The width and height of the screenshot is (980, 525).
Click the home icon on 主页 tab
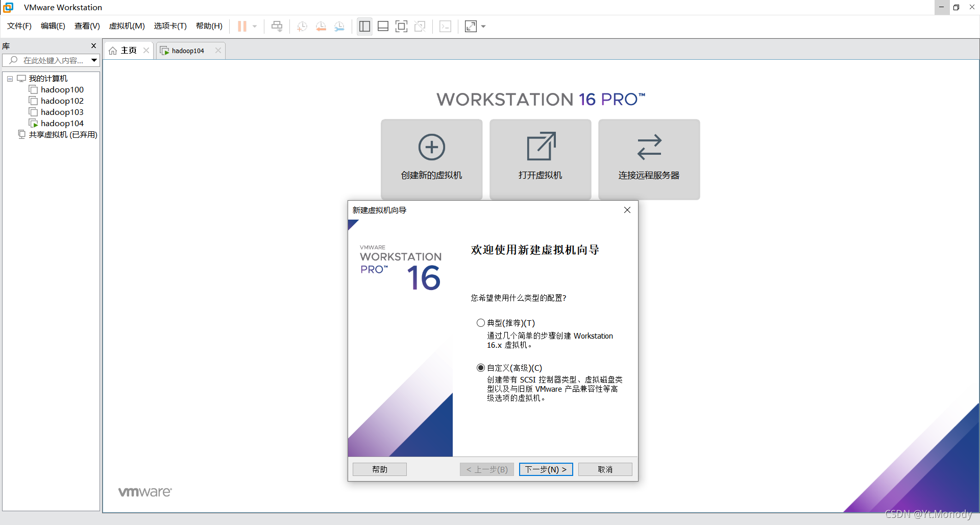(x=113, y=51)
